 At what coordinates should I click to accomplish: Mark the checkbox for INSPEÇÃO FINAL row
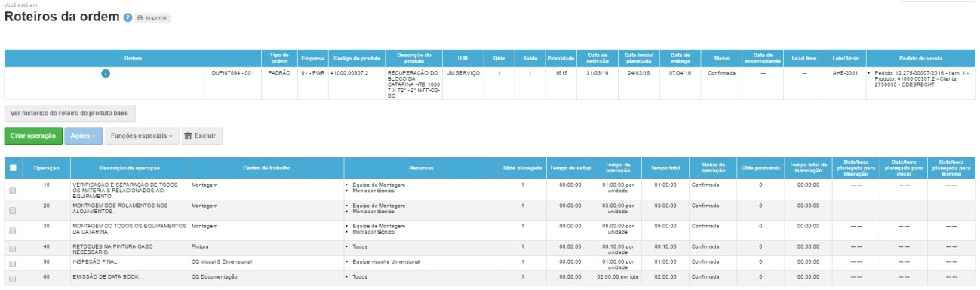coord(13,263)
